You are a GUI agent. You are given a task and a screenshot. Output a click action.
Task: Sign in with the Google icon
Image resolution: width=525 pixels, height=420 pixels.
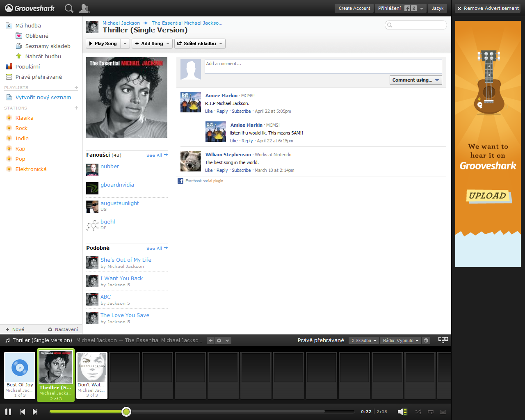pyautogui.click(x=414, y=8)
